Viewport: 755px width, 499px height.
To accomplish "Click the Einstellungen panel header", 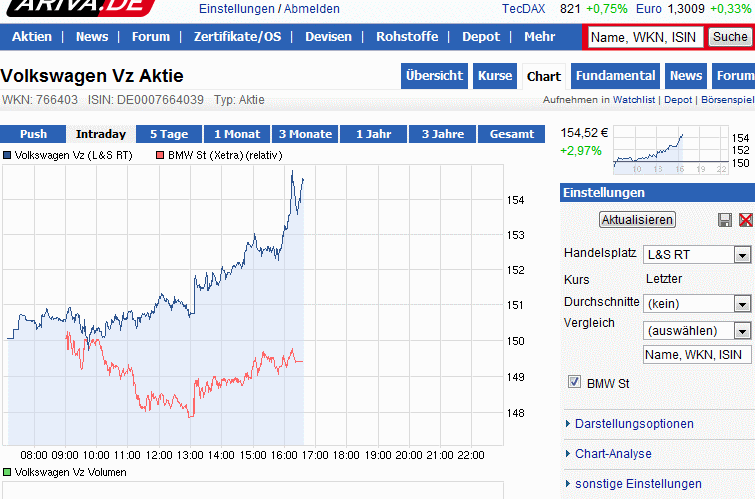I will tap(657, 193).
